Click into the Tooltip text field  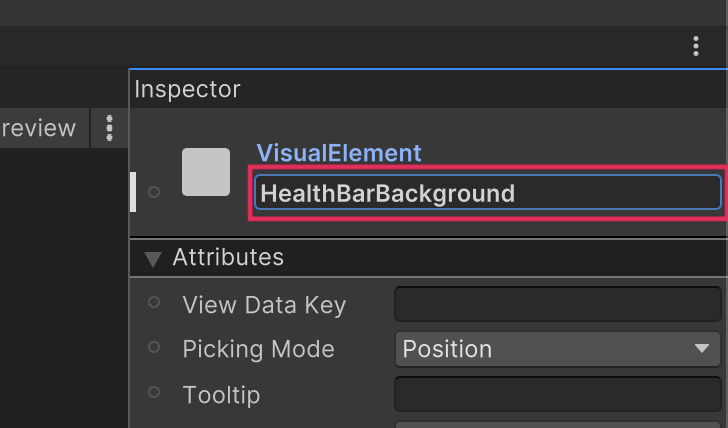(557, 394)
